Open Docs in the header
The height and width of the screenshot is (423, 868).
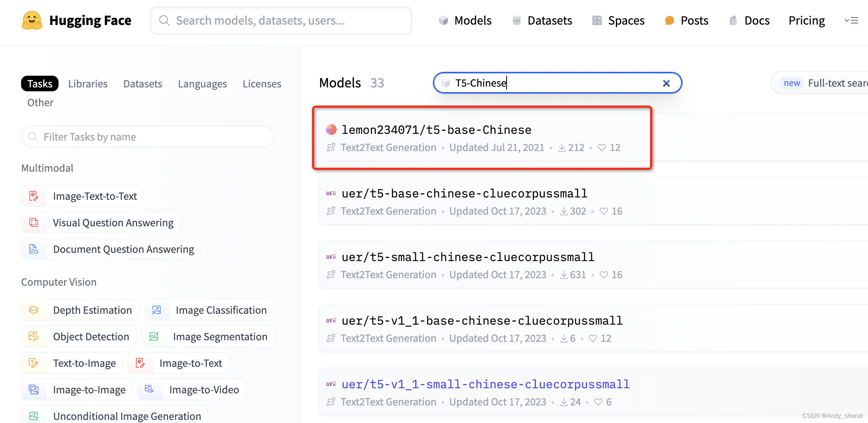pos(749,20)
